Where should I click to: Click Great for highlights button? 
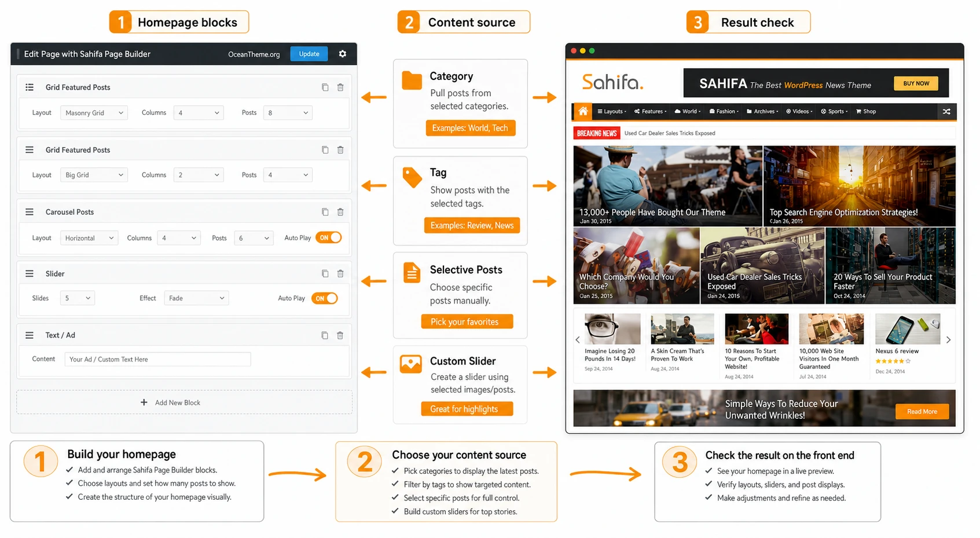click(467, 409)
